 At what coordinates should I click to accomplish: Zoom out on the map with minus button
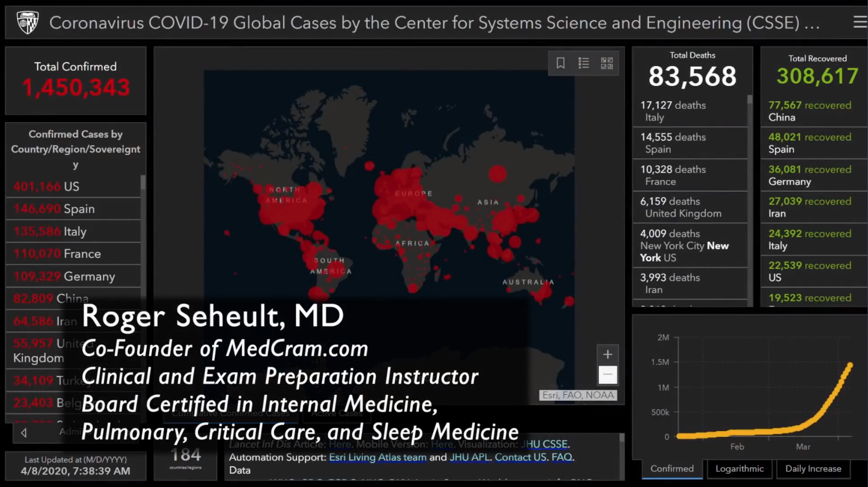pyautogui.click(x=607, y=374)
